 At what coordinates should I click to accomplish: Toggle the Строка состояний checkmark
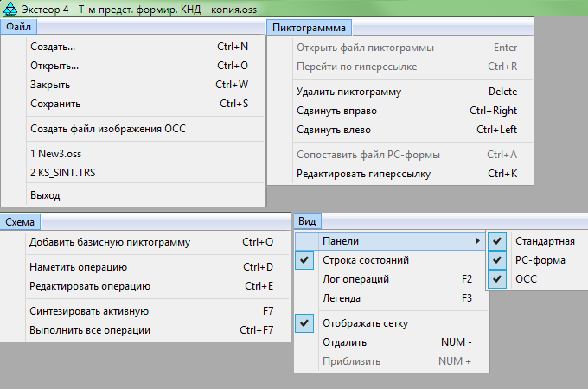tap(304, 260)
